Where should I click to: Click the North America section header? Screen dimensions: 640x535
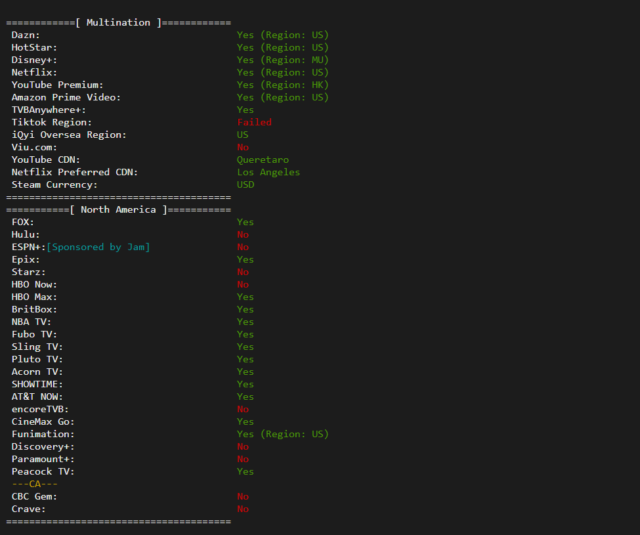(x=119, y=210)
